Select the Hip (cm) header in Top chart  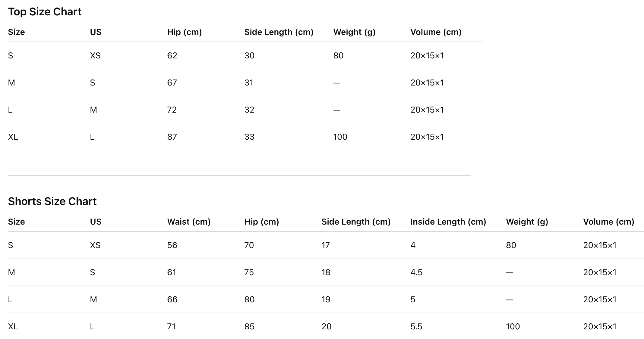[x=184, y=32]
